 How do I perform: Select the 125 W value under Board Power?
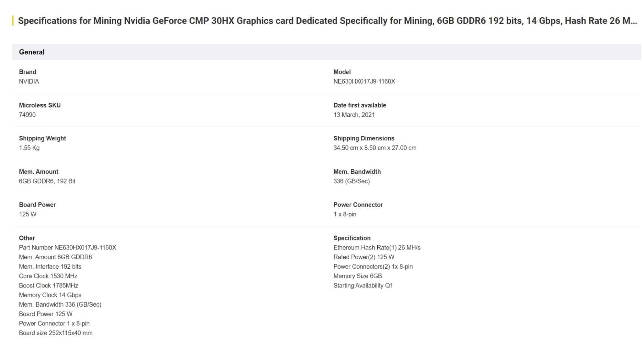click(28, 214)
